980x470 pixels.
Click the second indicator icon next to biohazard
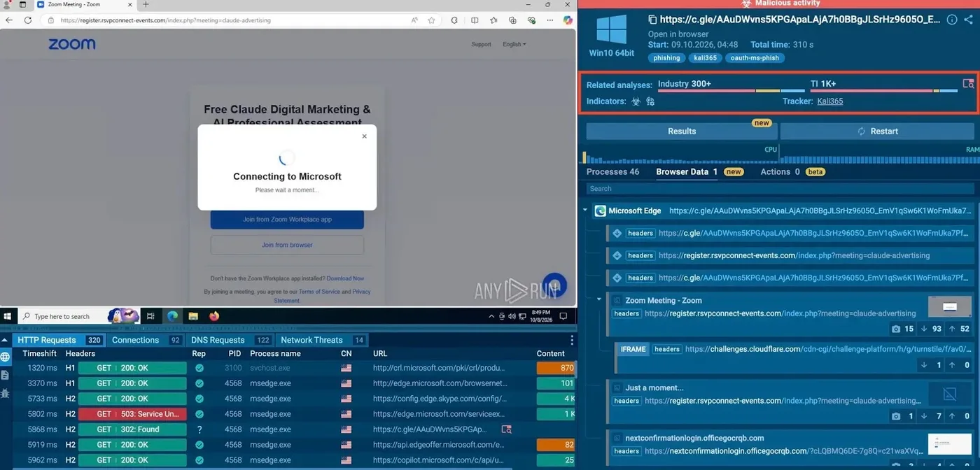click(x=650, y=101)
